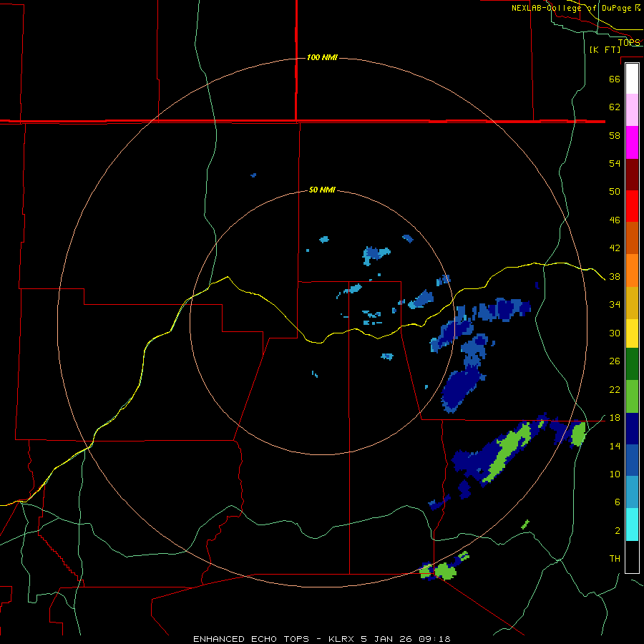Click the ENHANCED ECHO TOPS title text
644x644 pixels.
pos(251,639)
